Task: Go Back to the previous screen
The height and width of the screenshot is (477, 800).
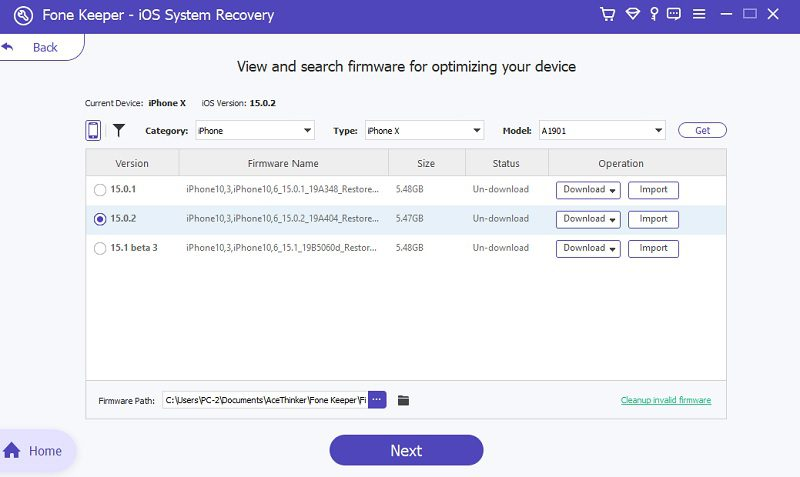Action: (34, 47)
